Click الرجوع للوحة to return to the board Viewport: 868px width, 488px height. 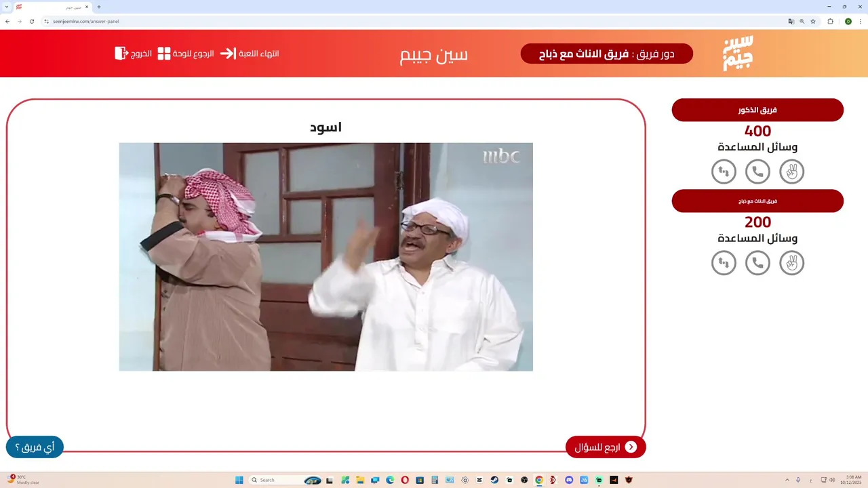pyautogui.click(x=186, y=53)
